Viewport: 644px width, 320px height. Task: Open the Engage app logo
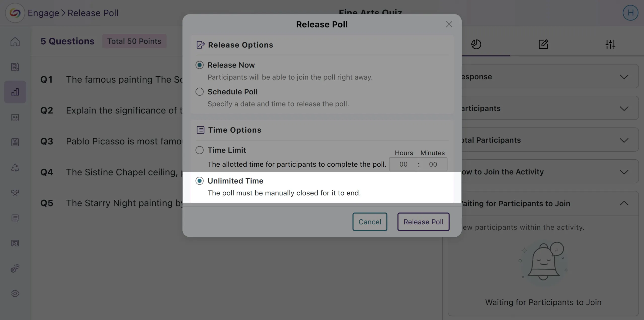point(15,13)
